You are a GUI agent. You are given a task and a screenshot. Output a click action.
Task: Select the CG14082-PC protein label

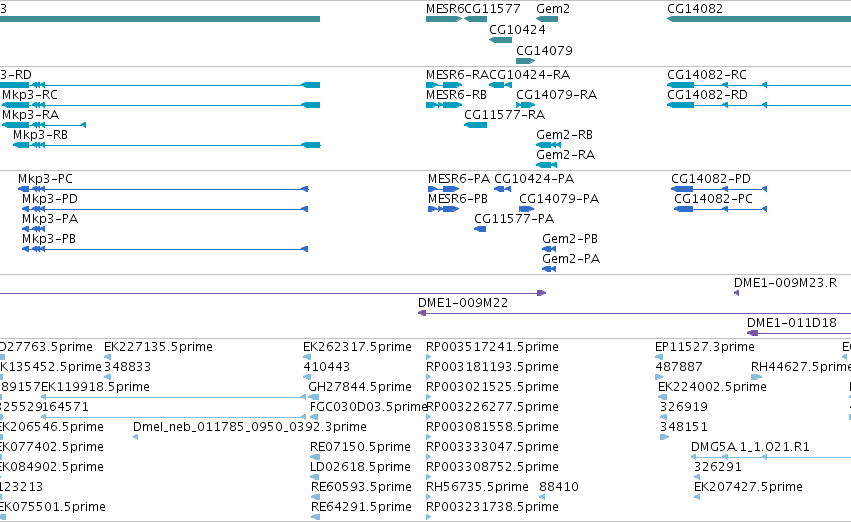pos(714,199)
